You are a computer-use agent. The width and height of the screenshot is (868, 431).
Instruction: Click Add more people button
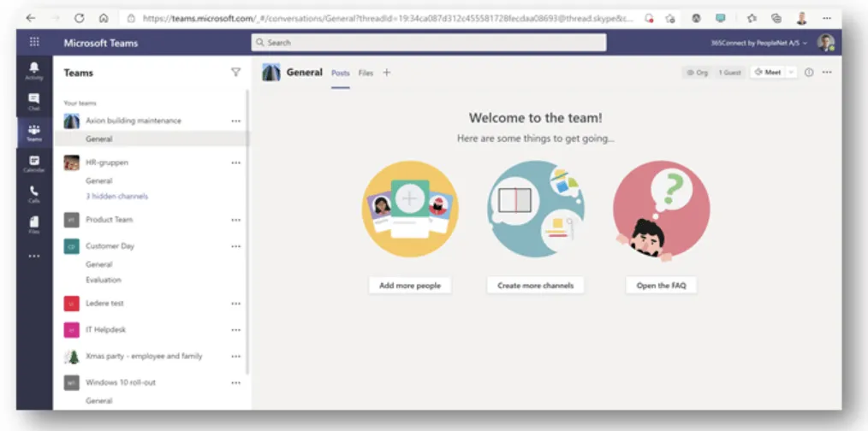pyautogui.click(x=410, y=286)
